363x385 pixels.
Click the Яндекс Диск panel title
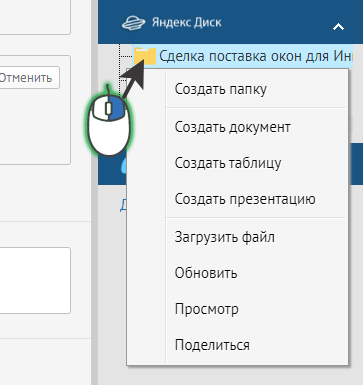(x=186, y=23)
